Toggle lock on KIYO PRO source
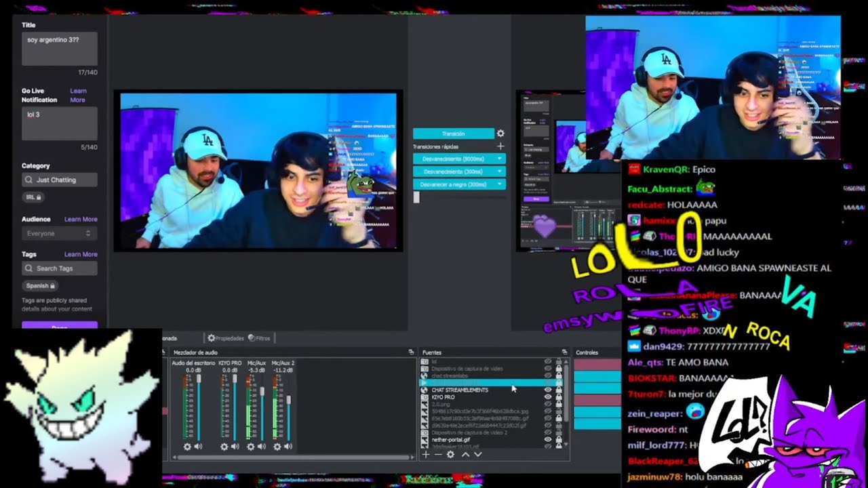Image resolution: width=868 pixels, height=488 pixels. click(559, 397)
